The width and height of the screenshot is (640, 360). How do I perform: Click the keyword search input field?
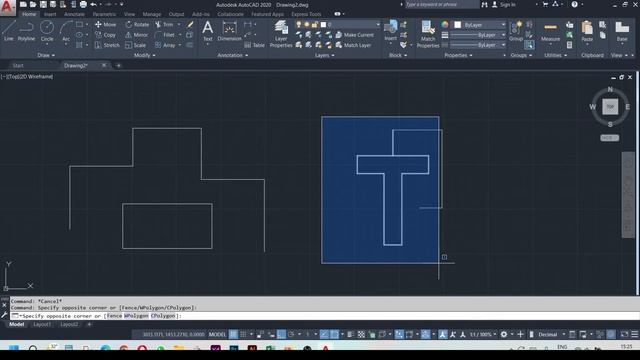(x=442, y=4)
